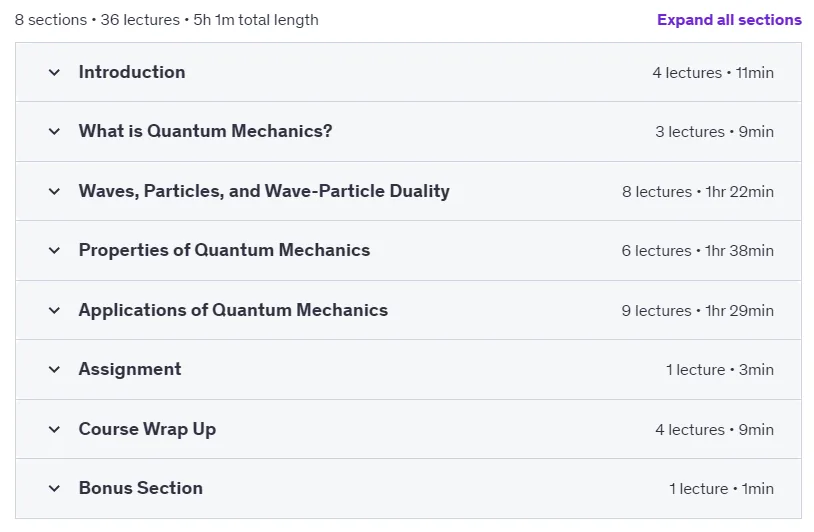Toggle chevron next to Properties of Quantum Mechanics

pos(54,250)
